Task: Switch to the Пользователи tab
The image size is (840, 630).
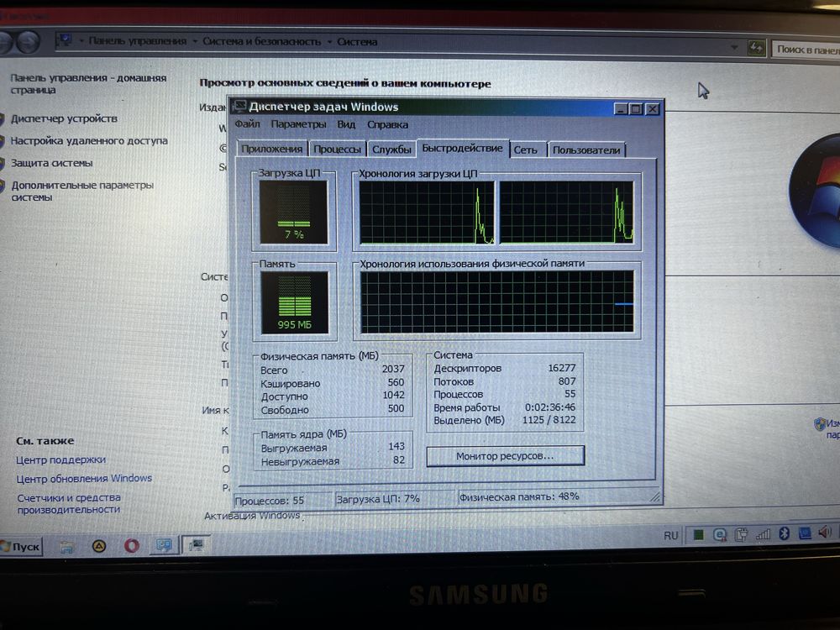Action: click(x=586, y=150)
